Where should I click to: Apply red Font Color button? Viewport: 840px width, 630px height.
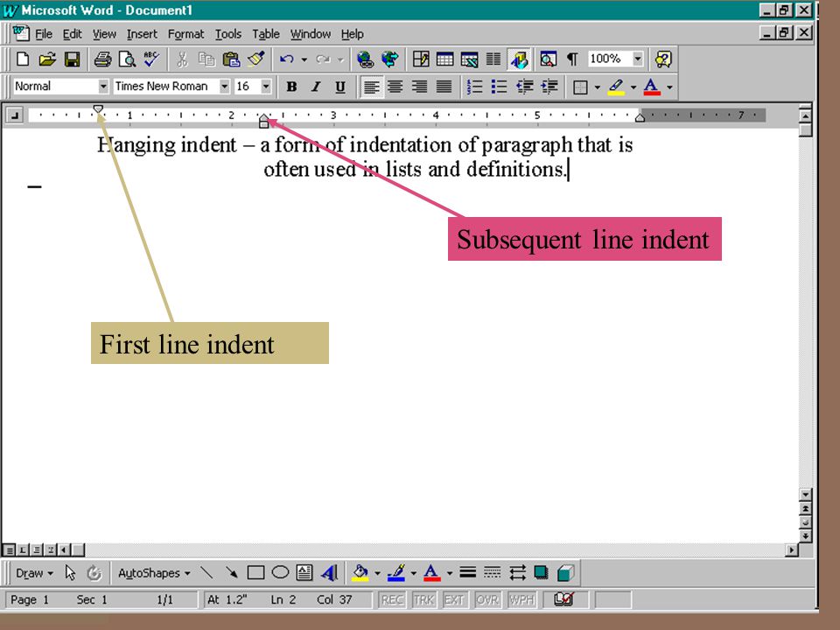pos(652,87)
